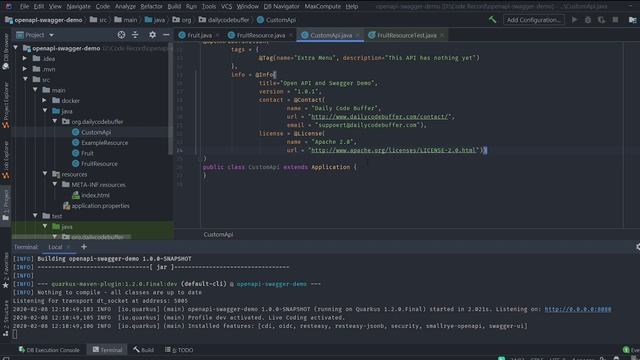Open the Navigate menu
This screenshot has width=640, height=360.
pos(78,7)
